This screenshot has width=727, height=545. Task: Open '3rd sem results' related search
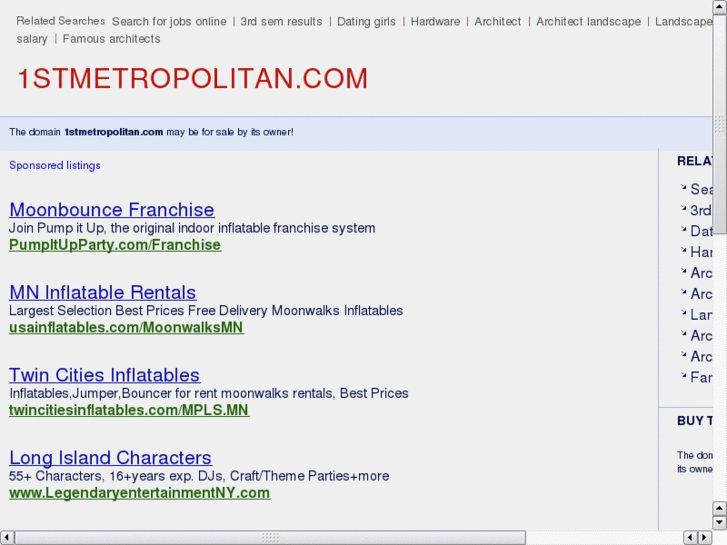click(x=281, y=21)
